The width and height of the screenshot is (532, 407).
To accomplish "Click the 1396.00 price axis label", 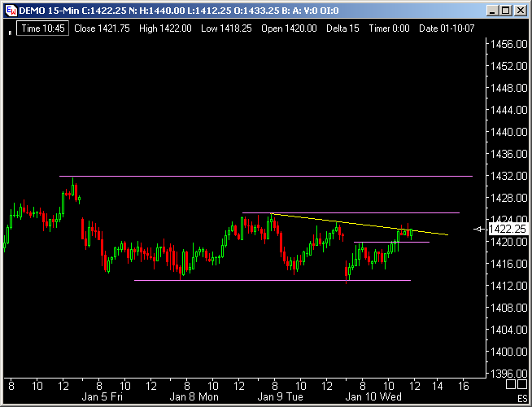I will point(509,374).
